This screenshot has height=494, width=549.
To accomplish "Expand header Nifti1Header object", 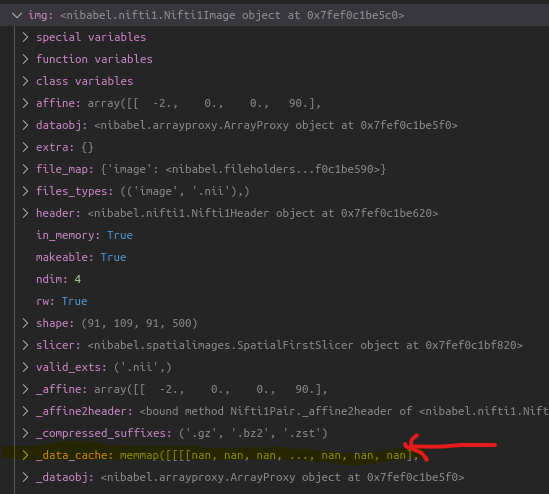I will pos(25,213).
